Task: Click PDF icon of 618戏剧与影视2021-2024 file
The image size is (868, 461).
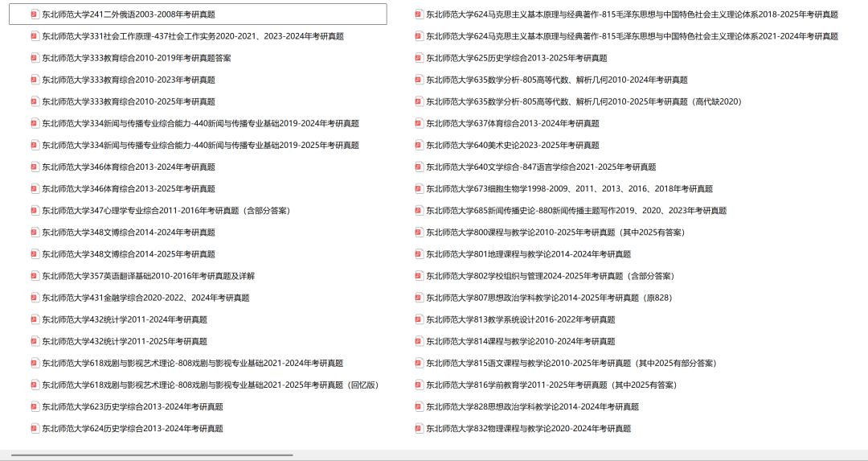Action: (35, 363)
